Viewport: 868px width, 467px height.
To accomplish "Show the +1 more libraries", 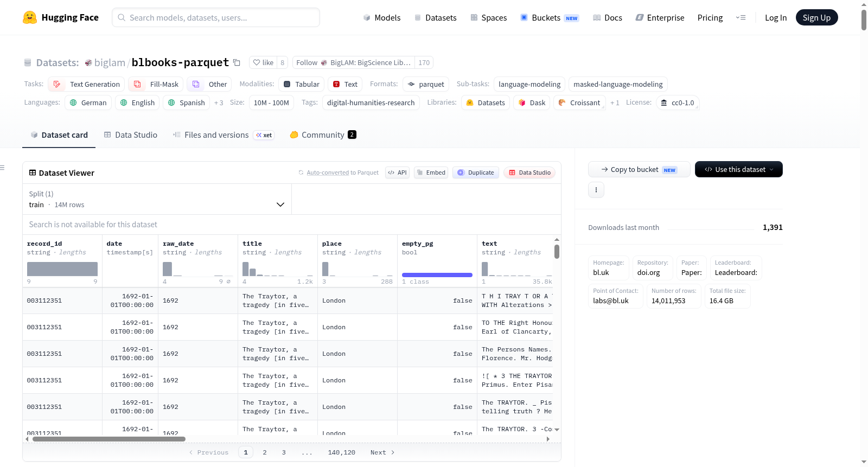I will coord(615,103).
